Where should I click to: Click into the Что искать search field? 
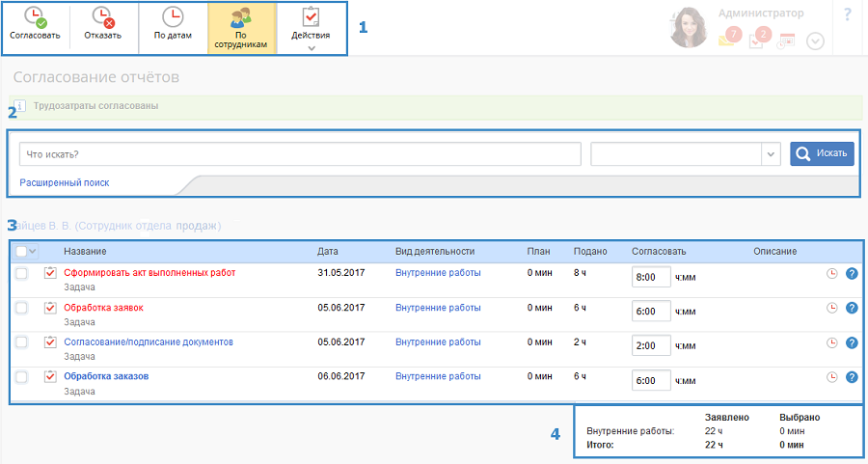tap(299, 154)
